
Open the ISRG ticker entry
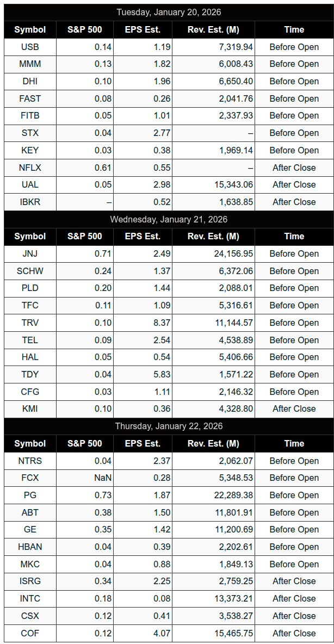(30, 581)
